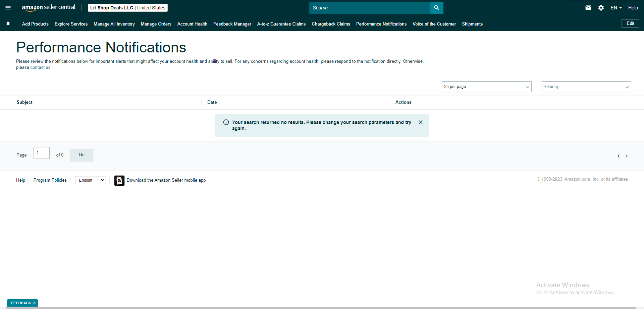The width and height of the screenshot is (644, 309).
Task: Select Performance Notifications in the nav bar
Action: [381, 24]
